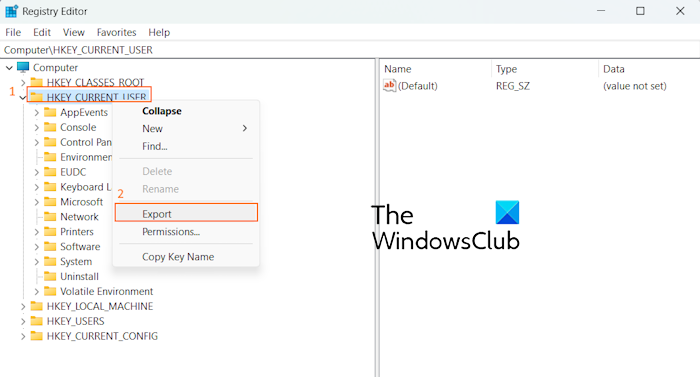This screenshot has width=700, height=377.
Task: Expand the HKEY_LOCAL_MACHINE tree node
Action: coord(23,306)
